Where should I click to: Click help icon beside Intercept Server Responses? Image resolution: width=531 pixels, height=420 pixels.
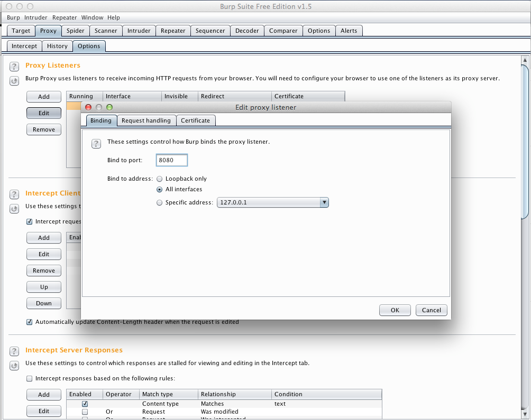(x=14, y=351)
